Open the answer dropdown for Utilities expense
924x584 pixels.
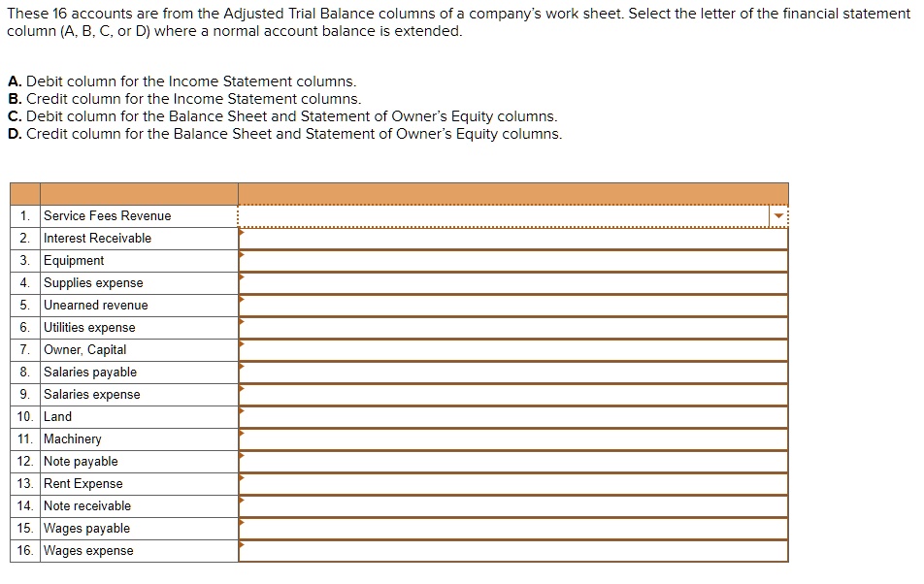point(512,327)
